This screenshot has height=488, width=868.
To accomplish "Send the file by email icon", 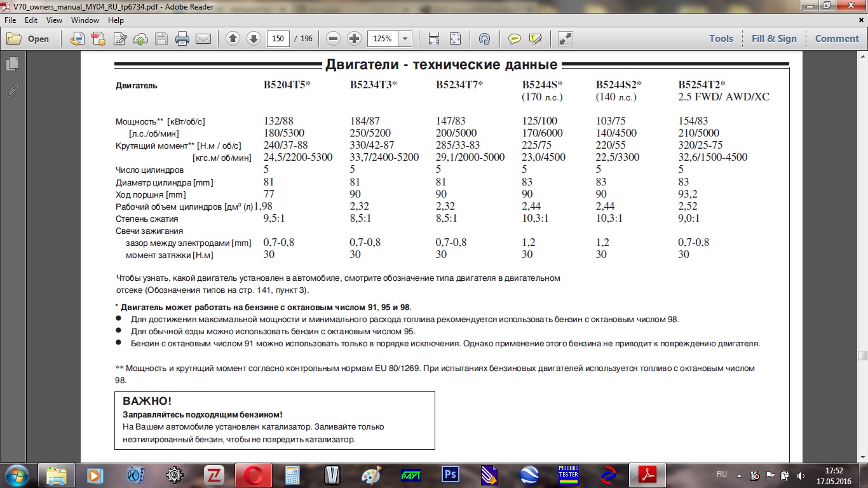I will pyautogui.click(x=203, y=39).
